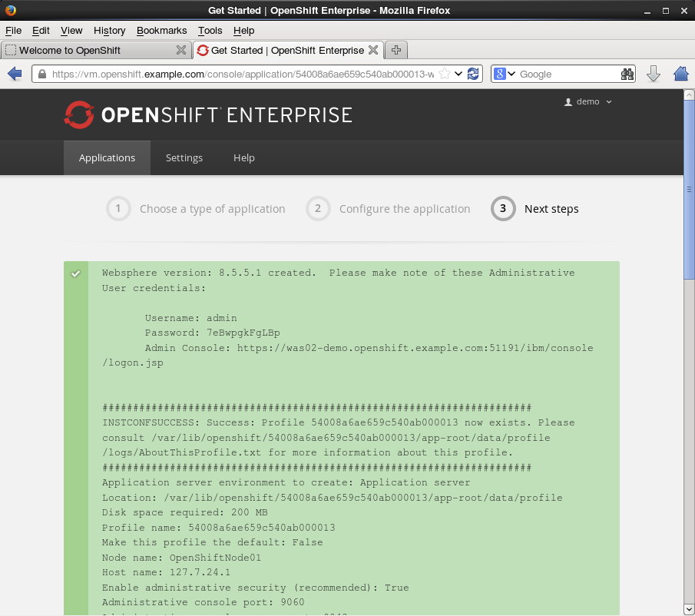
Task: Maximize the Firefox window
Action: [x=666, y=11]
